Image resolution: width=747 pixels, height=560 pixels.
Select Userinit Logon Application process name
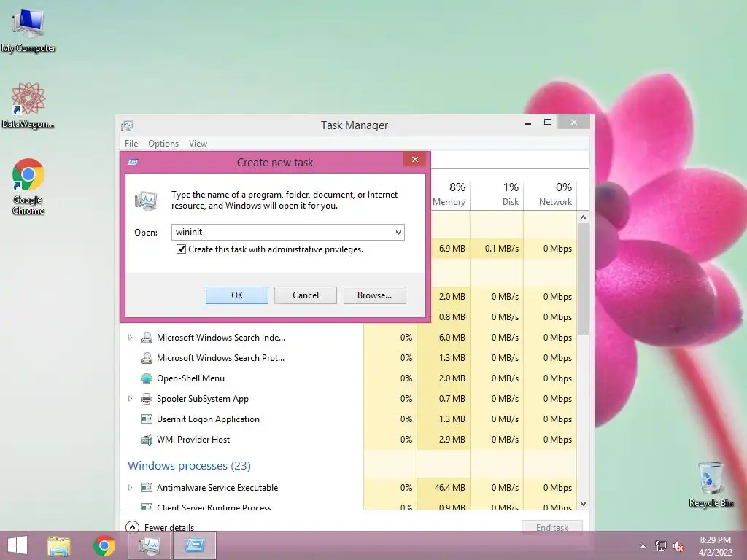208,419
